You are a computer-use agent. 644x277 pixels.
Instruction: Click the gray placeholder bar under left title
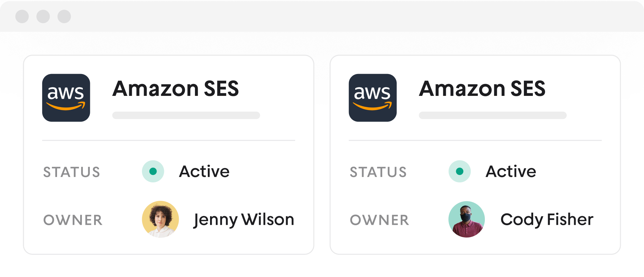click(x=186, y=115)
